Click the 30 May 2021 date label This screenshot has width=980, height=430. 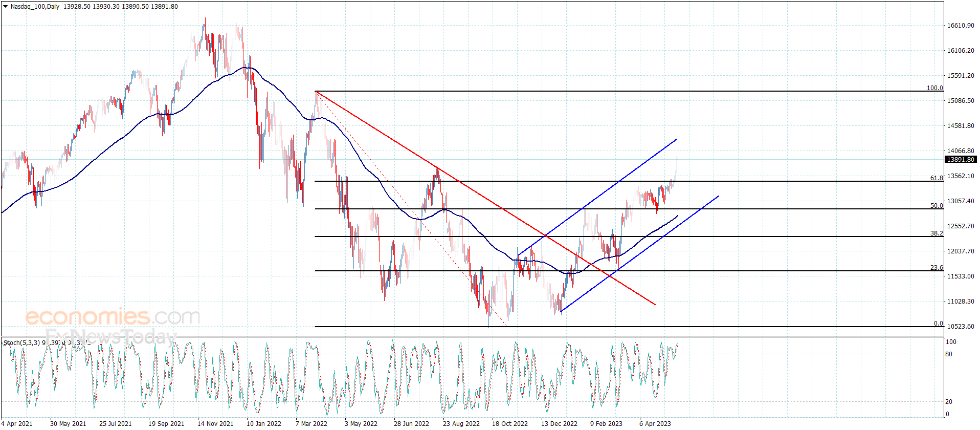[68, 423]
